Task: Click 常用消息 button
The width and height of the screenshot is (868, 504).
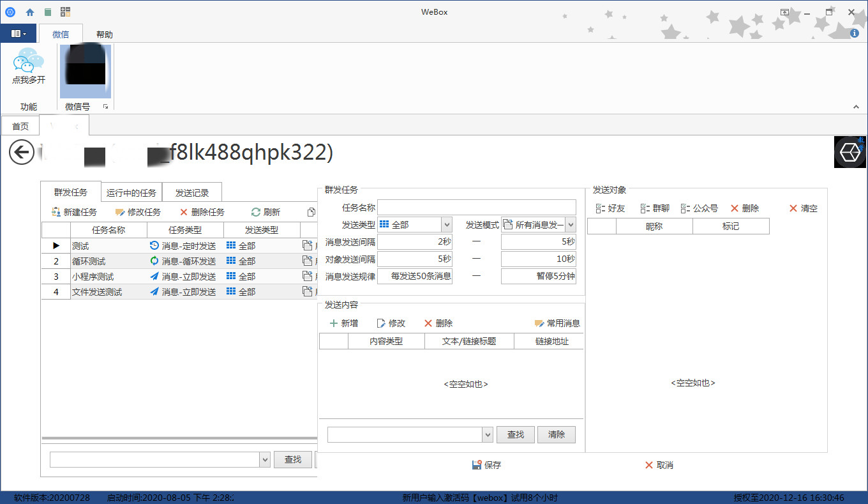Action: tap(557, 323)
